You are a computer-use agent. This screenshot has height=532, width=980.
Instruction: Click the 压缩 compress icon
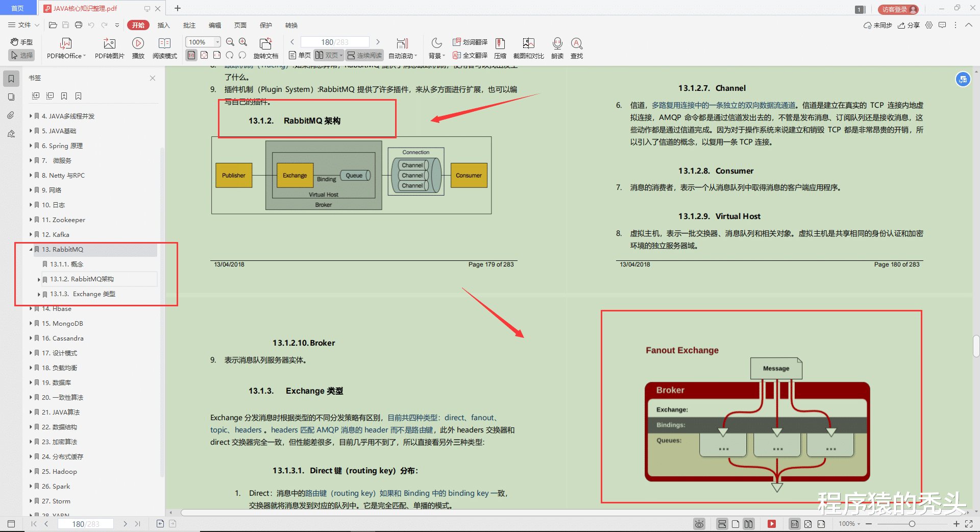(500, 44)
